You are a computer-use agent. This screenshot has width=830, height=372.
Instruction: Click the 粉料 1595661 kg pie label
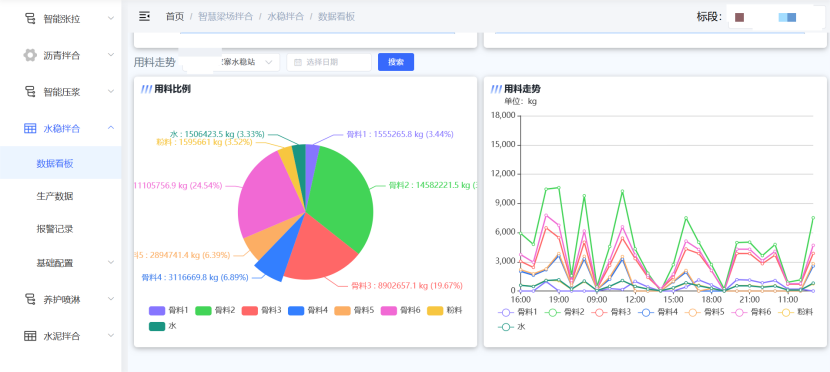204,142
